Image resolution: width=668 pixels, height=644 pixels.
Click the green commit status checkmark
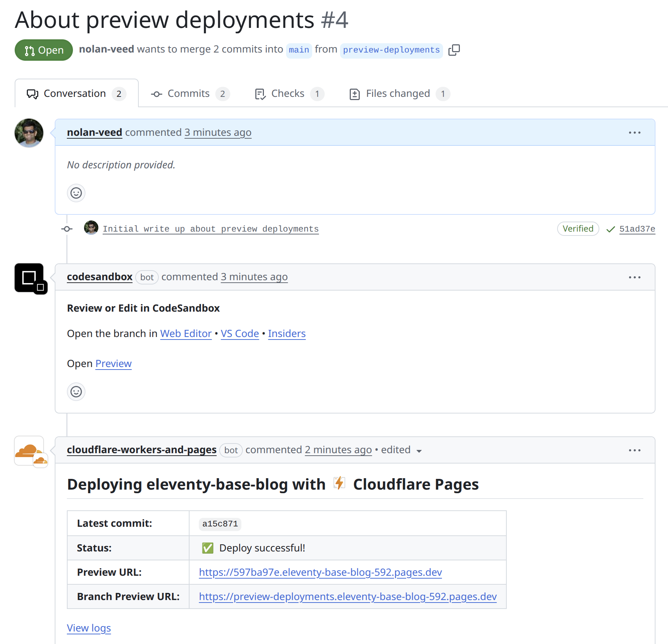coord(610,229)
